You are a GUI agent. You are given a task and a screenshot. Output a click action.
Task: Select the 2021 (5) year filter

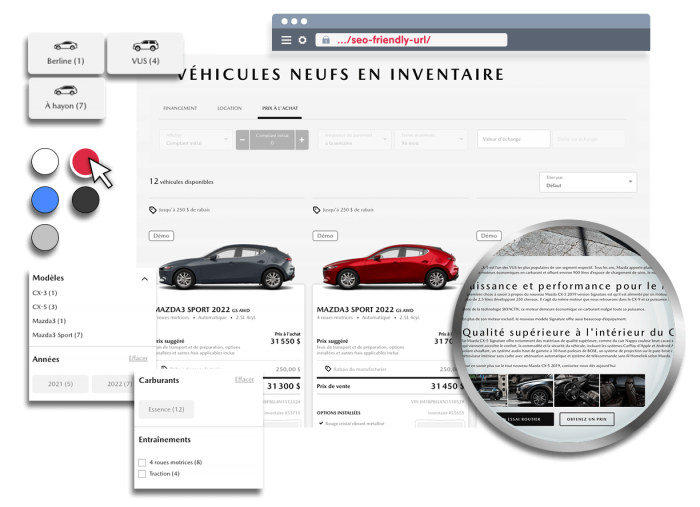(60, 384)
